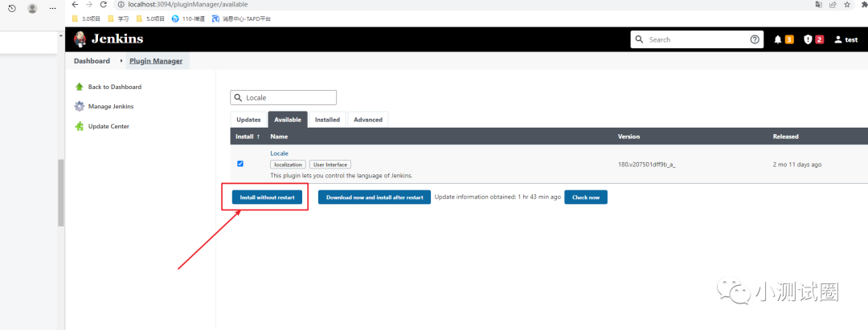Viewport: 868px width, 330px height.
Task: Open the search help question icon
Action: click(x=755, y=39)
